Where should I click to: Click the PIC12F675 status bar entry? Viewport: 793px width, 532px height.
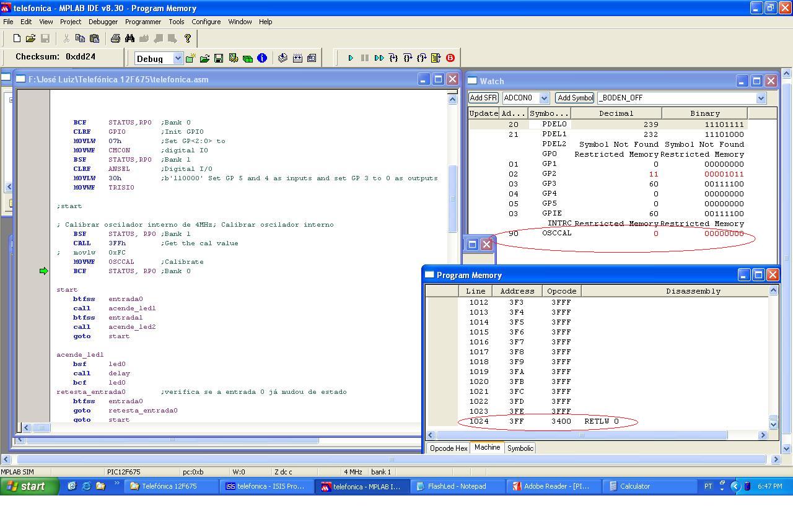(x=124, y=472)
